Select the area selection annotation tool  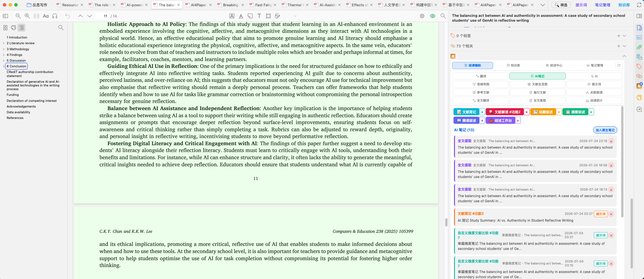coord(268,16)
